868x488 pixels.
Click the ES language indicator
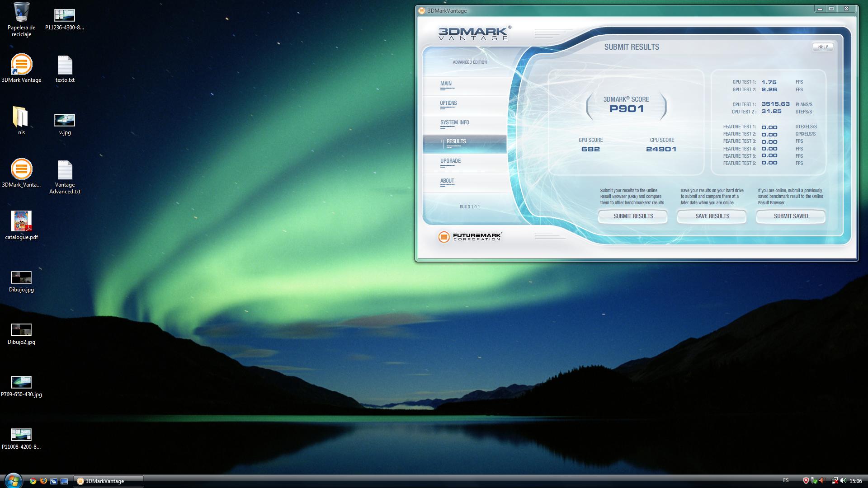[786, 481]
